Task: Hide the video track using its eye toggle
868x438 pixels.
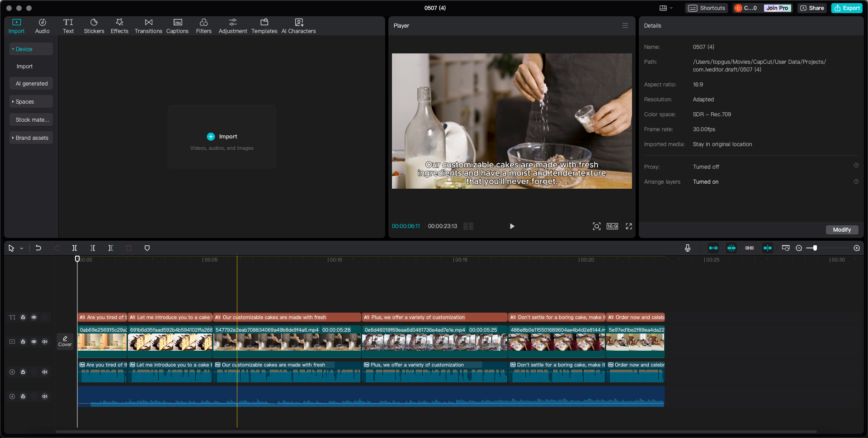Action: (x=34, y=342)
